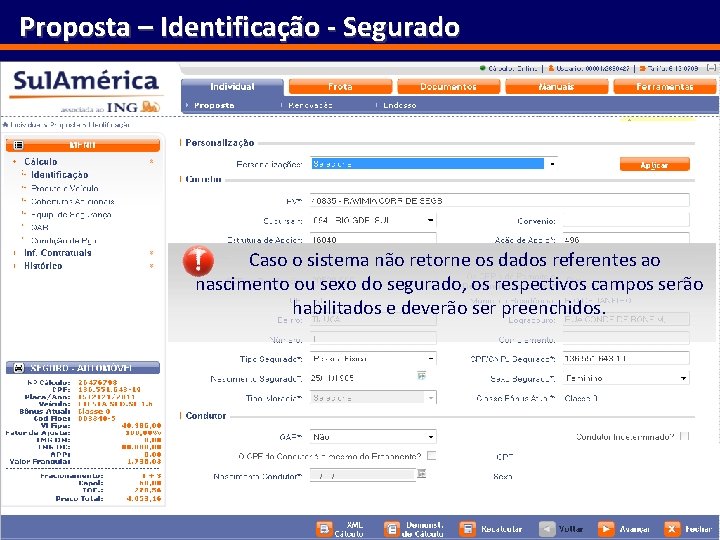Open the Personalizações dropdown
Screen dimensions: 720x540
click(x=433, y=163)
